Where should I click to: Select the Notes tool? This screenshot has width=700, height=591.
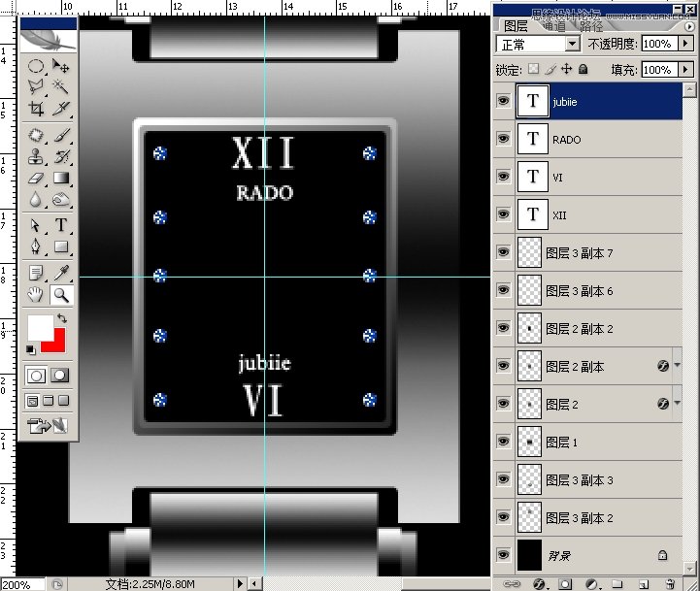coord(36,273)
